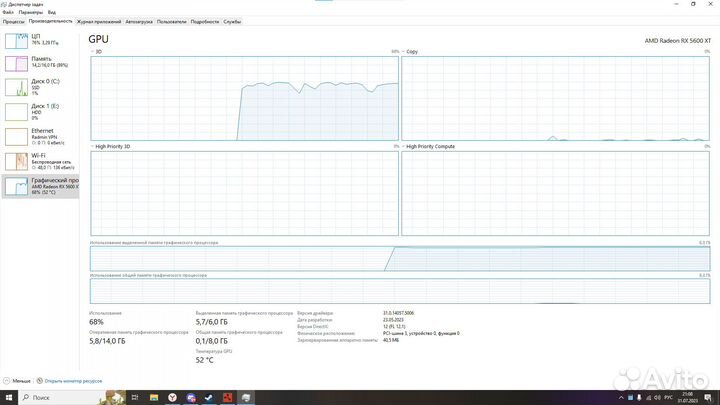720x405 pixels.
Task: Click the 5,8/14,0 ГБ GPU memory value
Action: point(107,341)
